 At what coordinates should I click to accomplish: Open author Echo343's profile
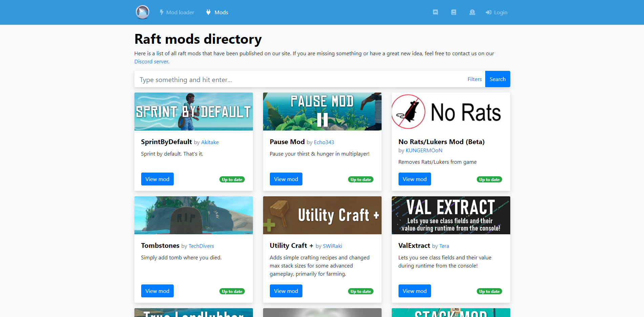(324, 142)
